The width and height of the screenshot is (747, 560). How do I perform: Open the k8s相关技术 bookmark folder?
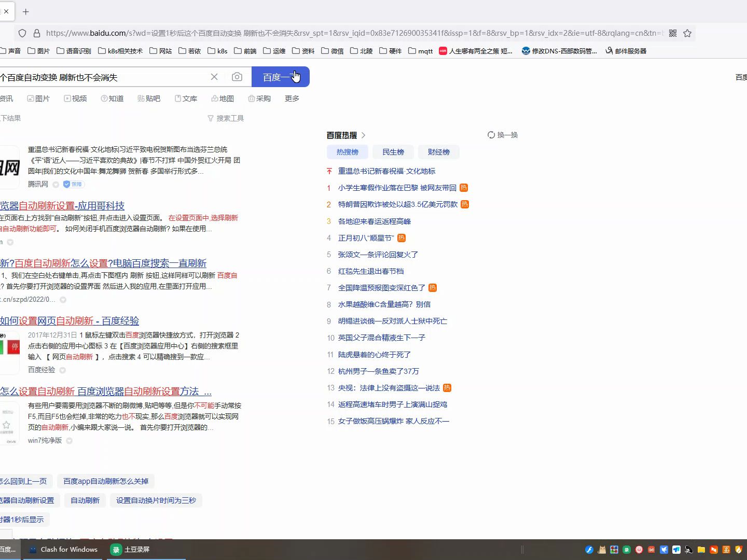tap(120, 51)
